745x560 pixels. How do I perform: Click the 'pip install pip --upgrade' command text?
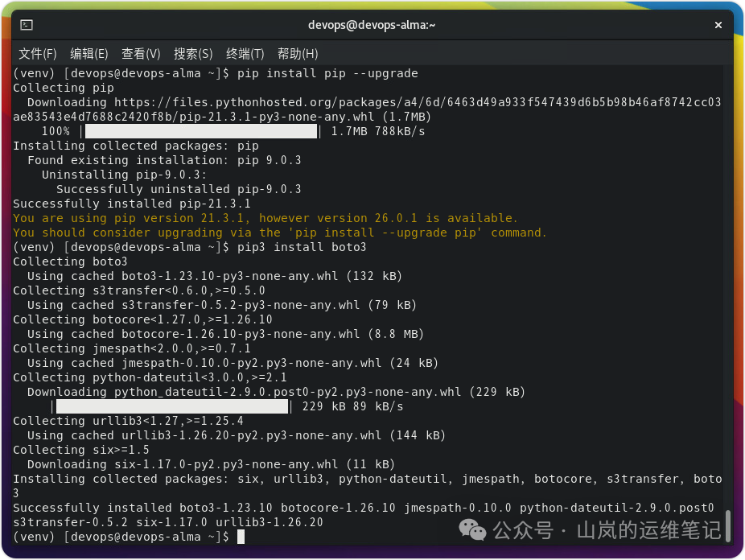tap(327, 73)
